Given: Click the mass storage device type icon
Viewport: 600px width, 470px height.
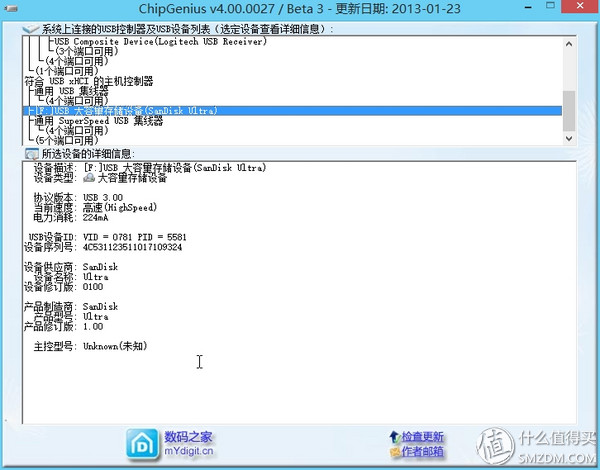Looking at the screenshot, I should [x=89, y=178].
